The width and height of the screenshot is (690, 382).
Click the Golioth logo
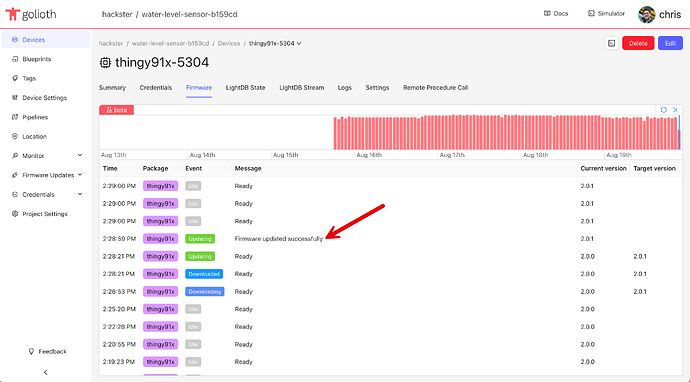pyautogui.click(x=31, y=14)
